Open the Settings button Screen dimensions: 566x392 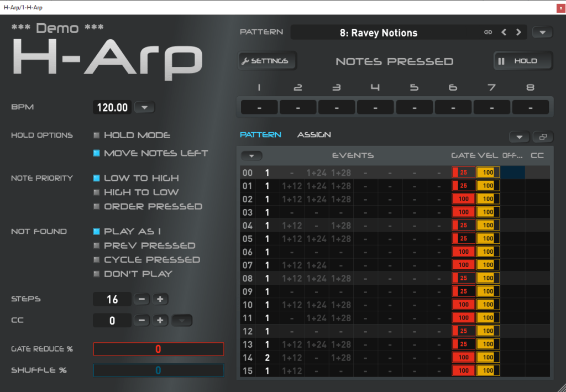tap(267, 61)
